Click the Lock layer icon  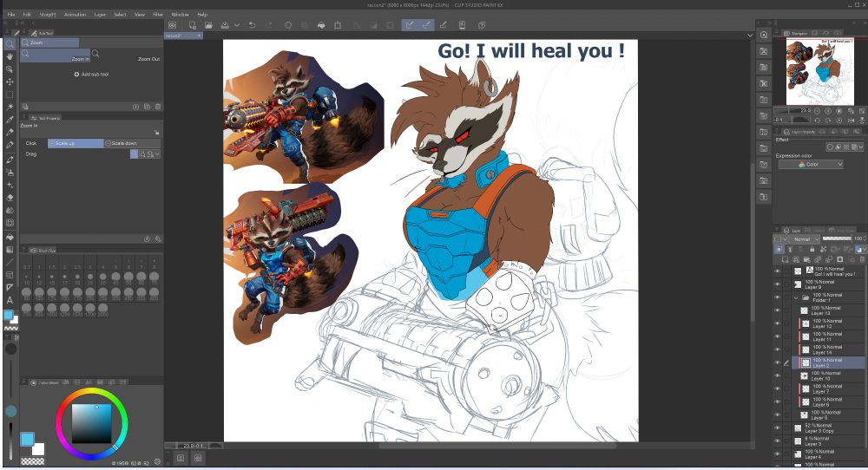click(x=812, y=250)
